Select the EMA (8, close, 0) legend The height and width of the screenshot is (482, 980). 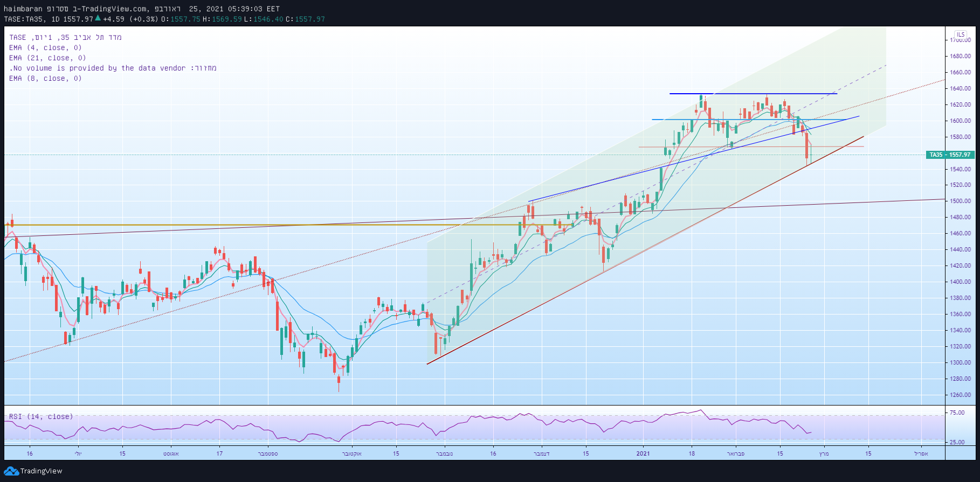pyautogui.click(x=45, y=78)
